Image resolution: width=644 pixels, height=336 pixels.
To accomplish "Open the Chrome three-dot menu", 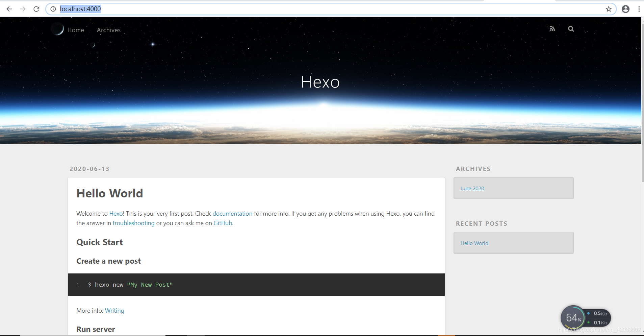I will pos(639,9).
